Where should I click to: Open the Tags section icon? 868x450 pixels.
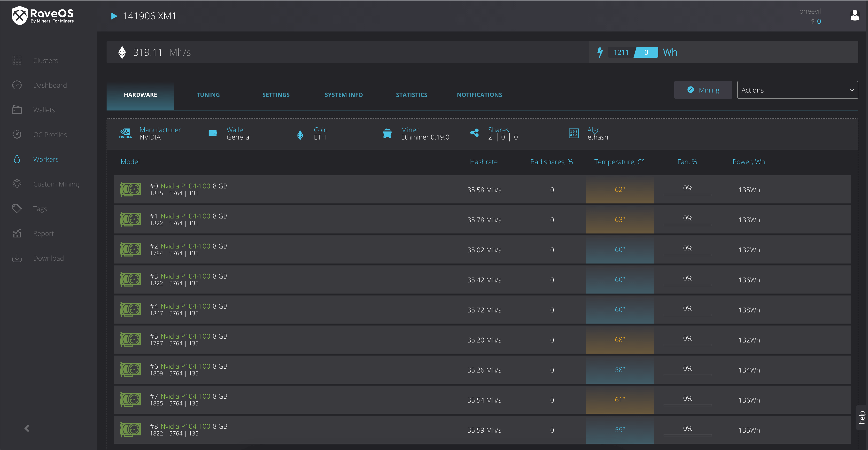pos(17,209)
